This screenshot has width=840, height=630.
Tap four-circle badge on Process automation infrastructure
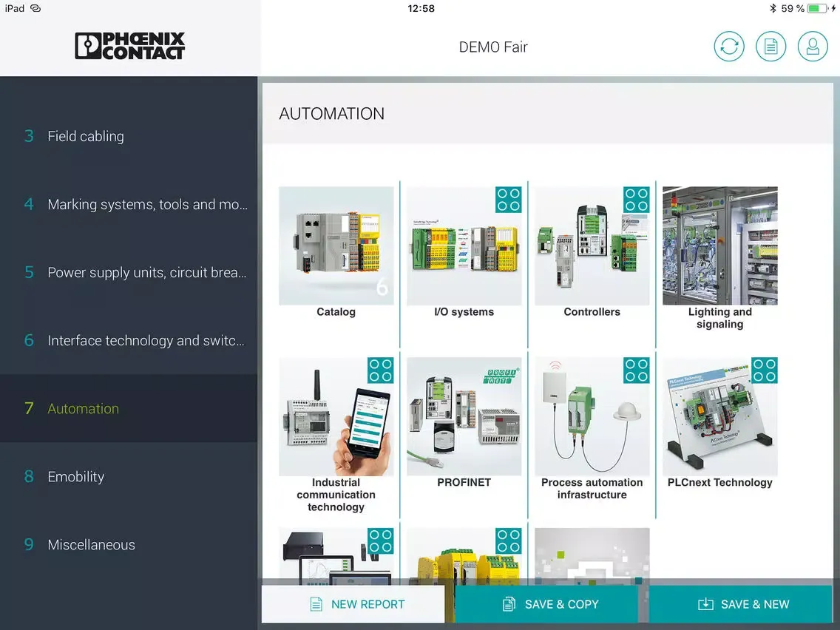[x=636, y=370]
